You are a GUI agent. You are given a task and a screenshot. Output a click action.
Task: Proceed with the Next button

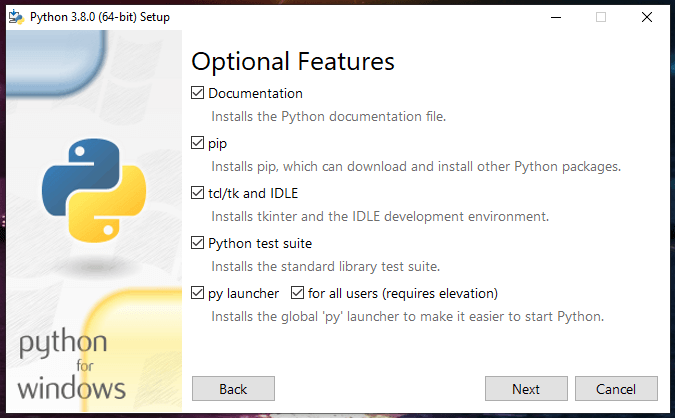coord(526,389)
